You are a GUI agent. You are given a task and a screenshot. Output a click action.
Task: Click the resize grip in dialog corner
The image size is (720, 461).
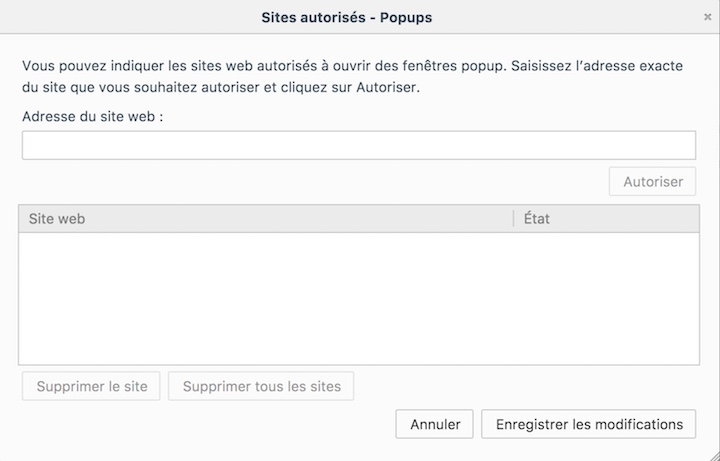coord(714,455)
